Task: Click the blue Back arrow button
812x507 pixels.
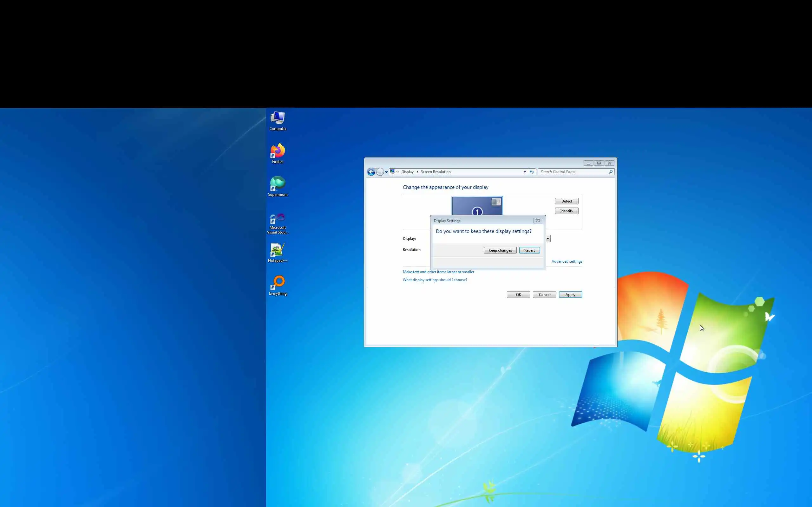Action: (x=371, y=172)
